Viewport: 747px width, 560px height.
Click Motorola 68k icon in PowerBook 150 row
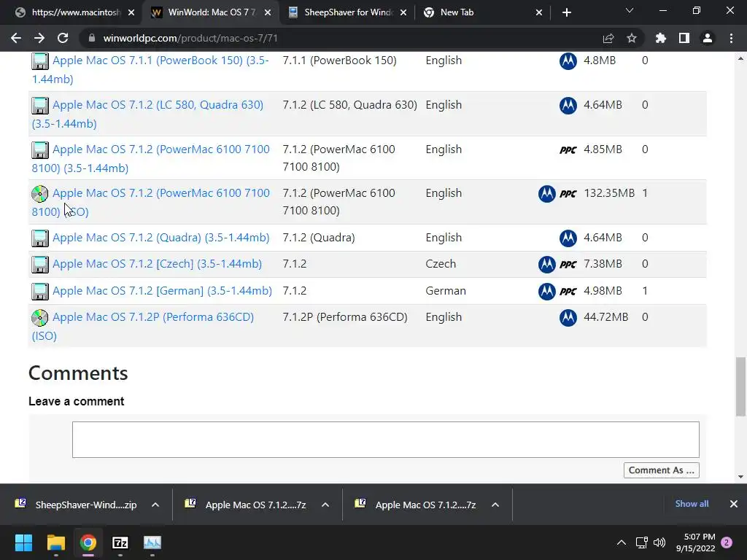568,61
